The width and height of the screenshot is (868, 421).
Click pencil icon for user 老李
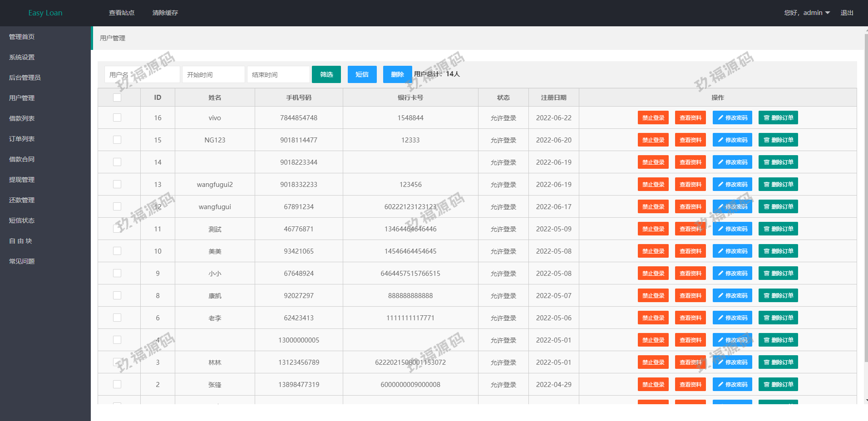click(x=720, y=318)
